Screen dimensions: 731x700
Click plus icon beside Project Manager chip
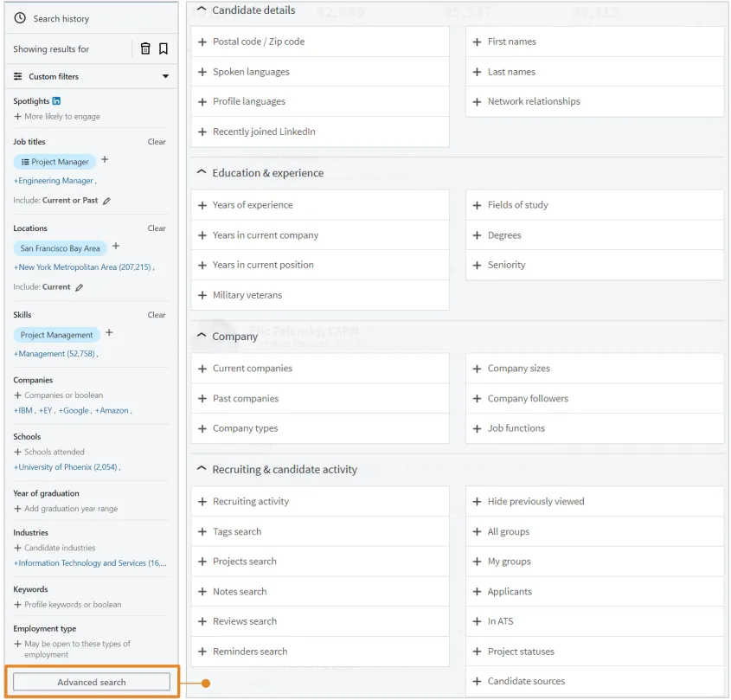(106, 160)
